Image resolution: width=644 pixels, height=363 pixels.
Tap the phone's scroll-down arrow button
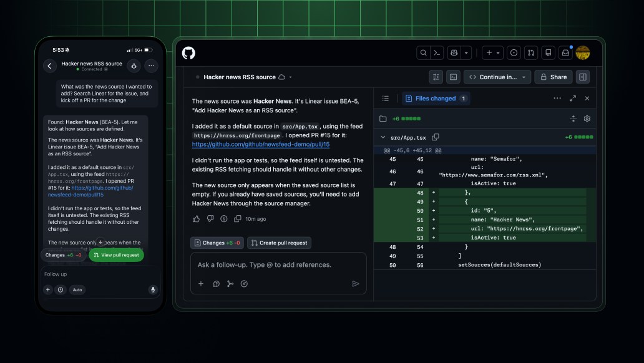pos(100,242)
